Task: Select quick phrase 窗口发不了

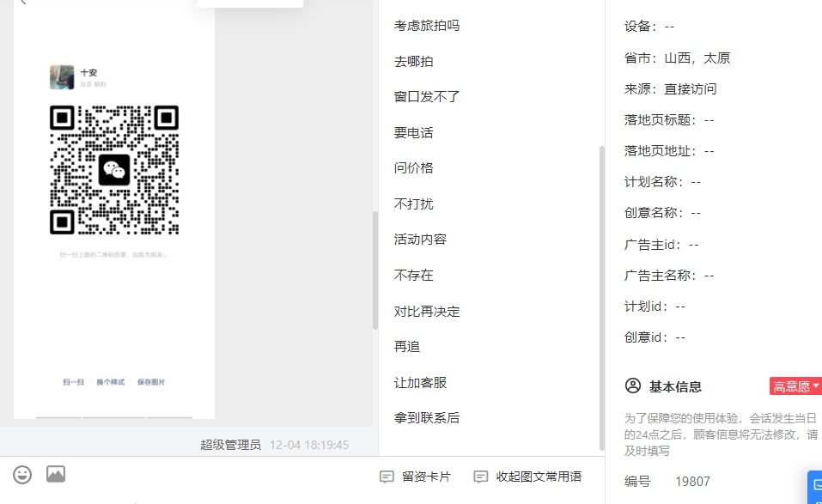Action: pos(427,97)
